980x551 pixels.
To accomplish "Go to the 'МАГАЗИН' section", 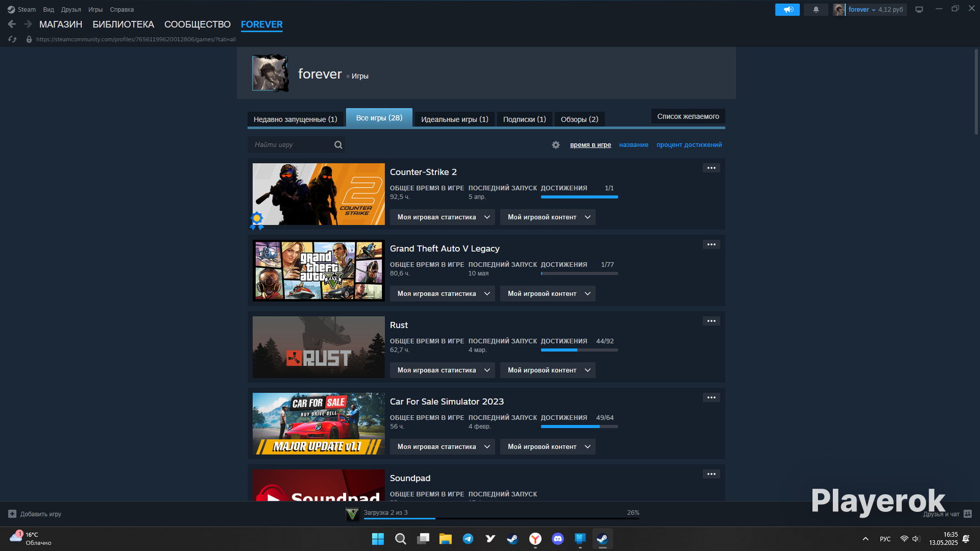I will point(61,24).
